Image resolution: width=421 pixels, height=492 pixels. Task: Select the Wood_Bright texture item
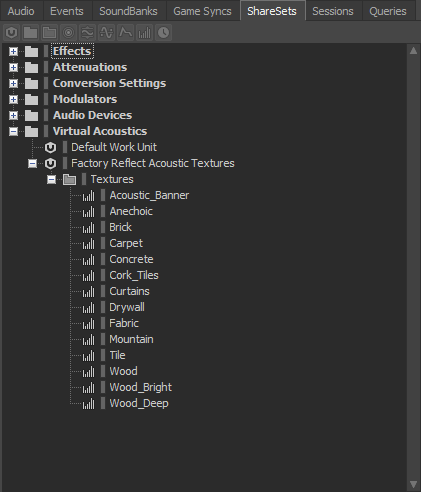[x=141, y=387]
